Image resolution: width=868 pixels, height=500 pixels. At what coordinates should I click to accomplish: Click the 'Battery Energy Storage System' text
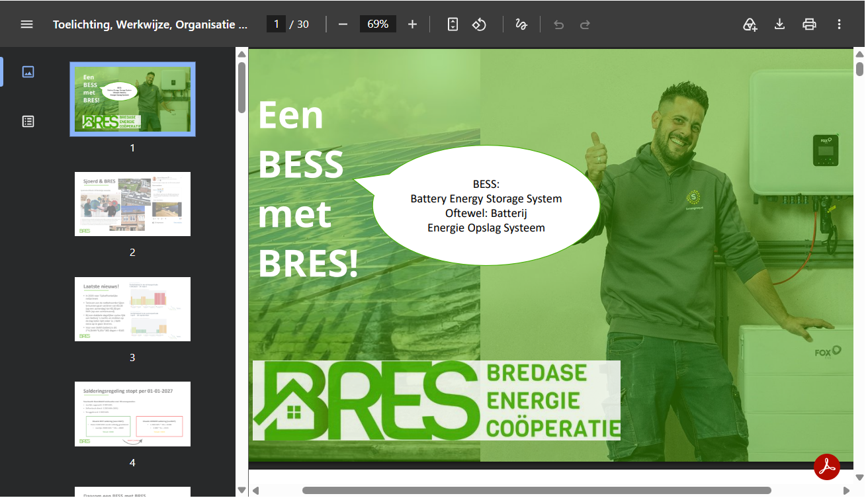click(x=486, y=198)
